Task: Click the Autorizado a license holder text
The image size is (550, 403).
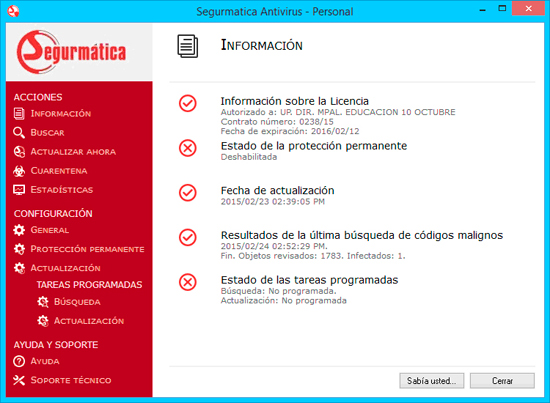Action: tap(338, 112)
